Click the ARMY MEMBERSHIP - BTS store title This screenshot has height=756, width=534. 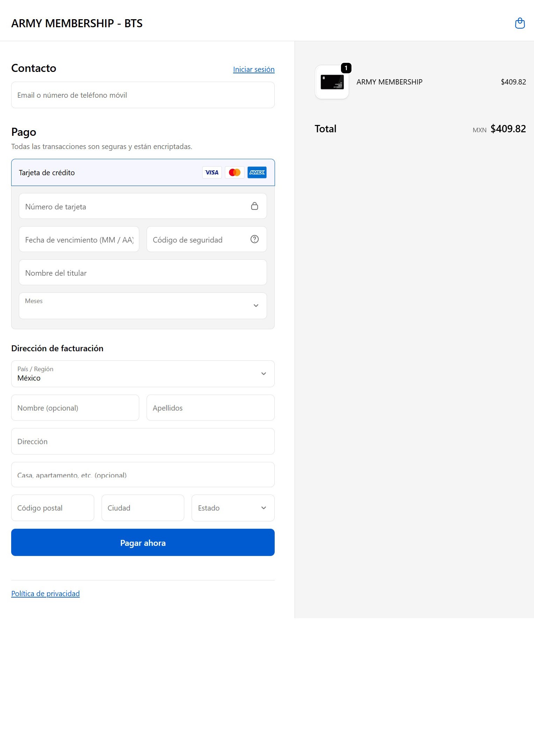(x=77, y=23)
